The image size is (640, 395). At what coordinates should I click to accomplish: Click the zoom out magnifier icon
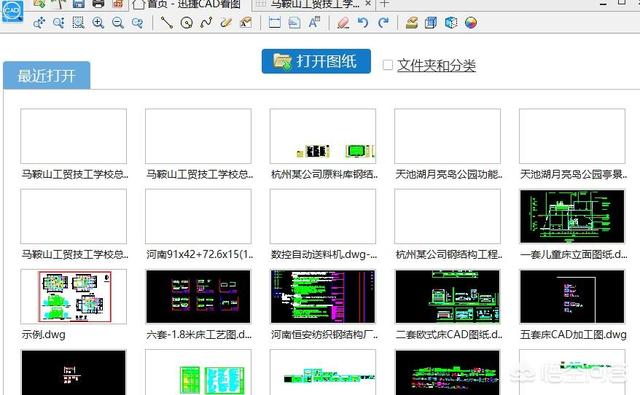tap(118, 22)
